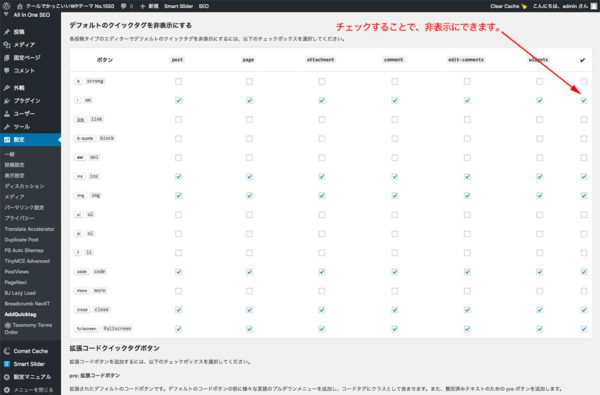Open the Appearance menu in sidebar
600x395 pixels.
30,88
